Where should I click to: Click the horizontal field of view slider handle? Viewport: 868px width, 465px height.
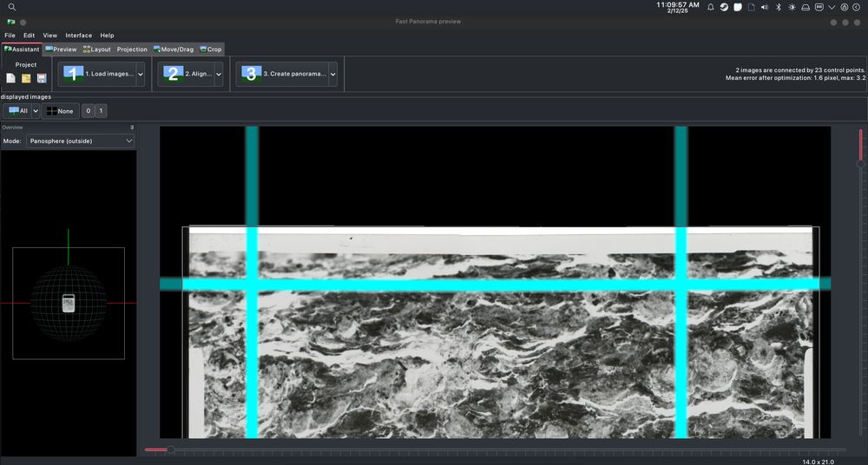pos(170,449)
